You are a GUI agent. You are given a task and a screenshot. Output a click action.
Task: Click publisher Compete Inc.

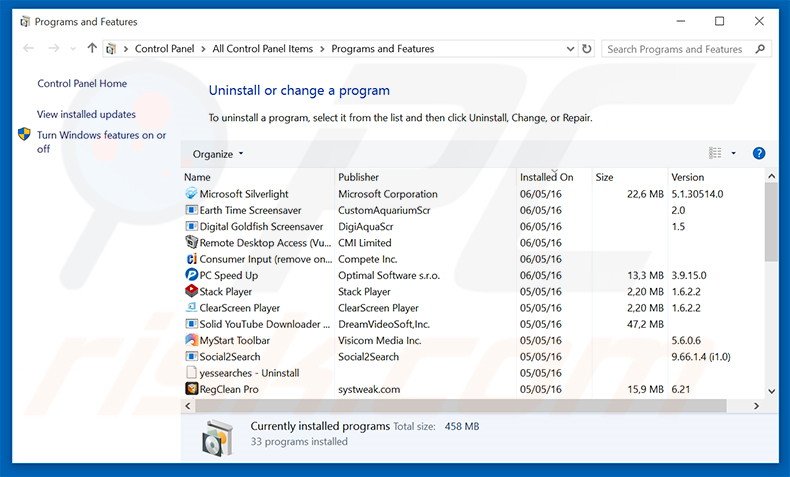[x=368, y=259]
